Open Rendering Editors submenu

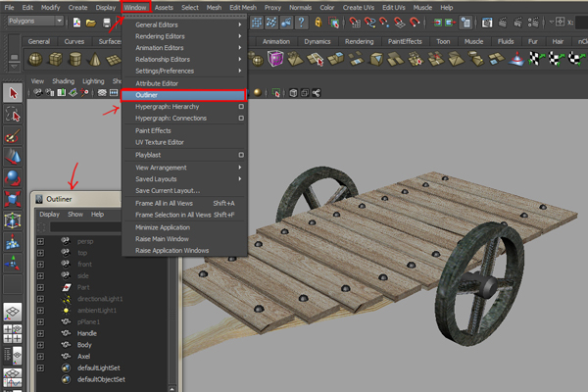[x=184, y=36]
